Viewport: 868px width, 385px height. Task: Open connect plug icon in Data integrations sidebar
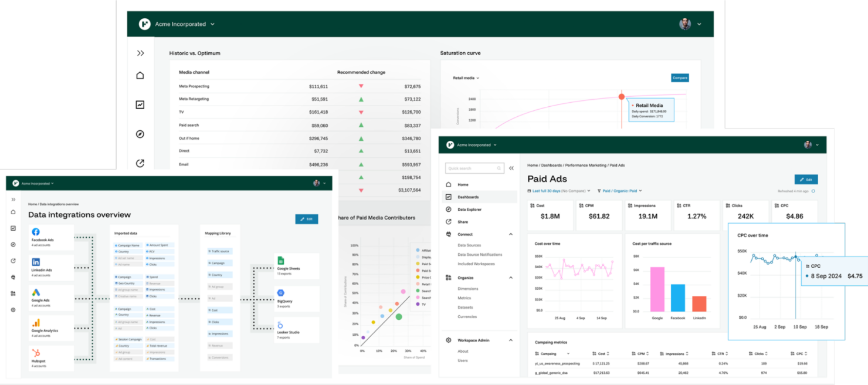click(13, 277)
